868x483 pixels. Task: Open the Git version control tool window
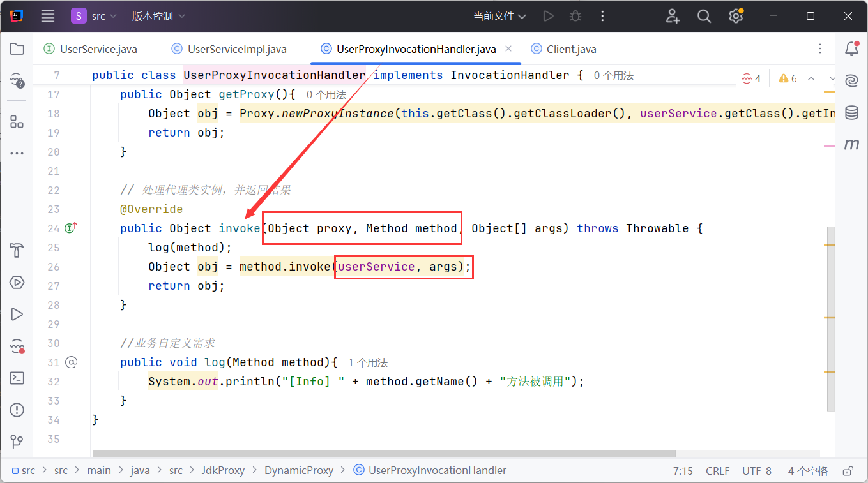coord(17,442)
